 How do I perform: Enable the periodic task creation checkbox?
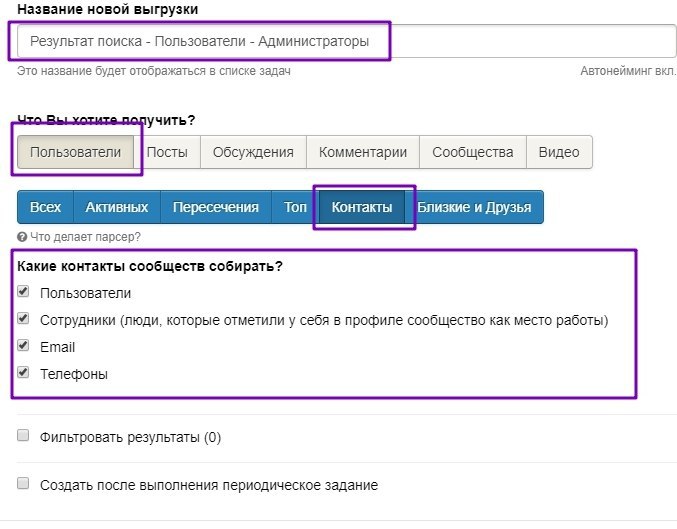pos(23,484)
